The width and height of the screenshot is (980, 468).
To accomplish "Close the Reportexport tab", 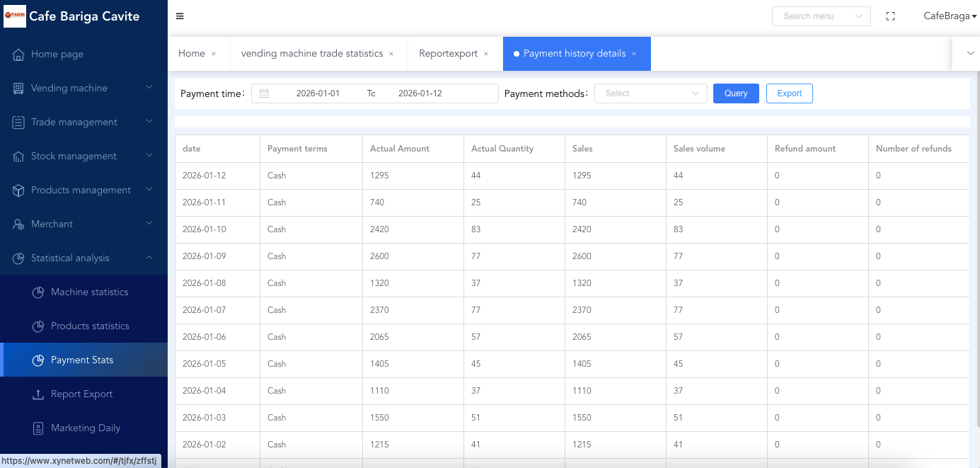I will coord(486,54).
